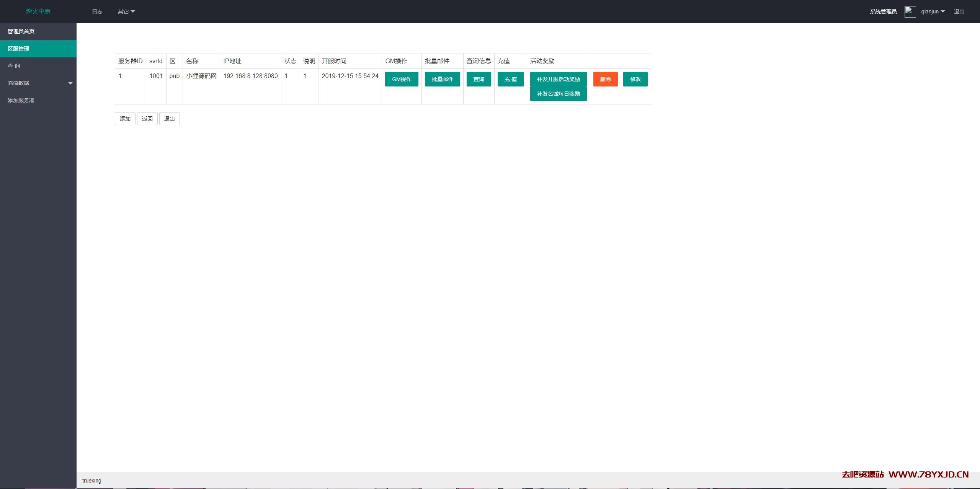Screen dimensions: 980x489
Task: Open 查 询 sidebar item
Action: (x=38, y=66)
